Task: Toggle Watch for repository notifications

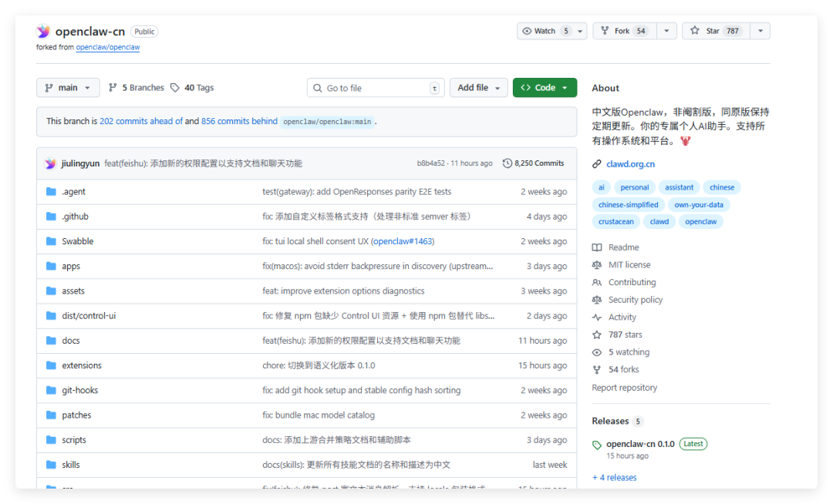Action: tap(552, 31)
